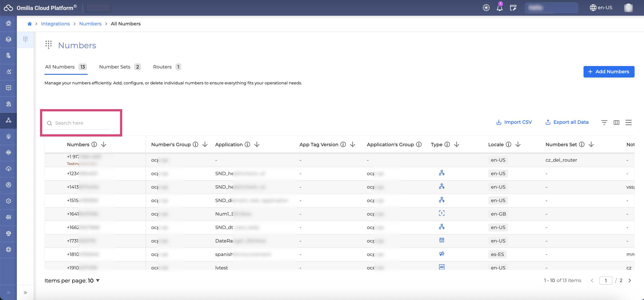
Task: Expand the left sidebar with double chevron
Action: 9,292
